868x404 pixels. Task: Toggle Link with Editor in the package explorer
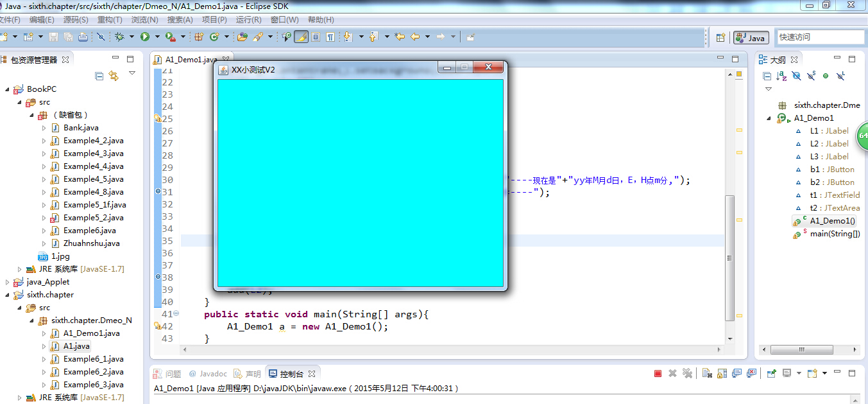click(114, 76)
